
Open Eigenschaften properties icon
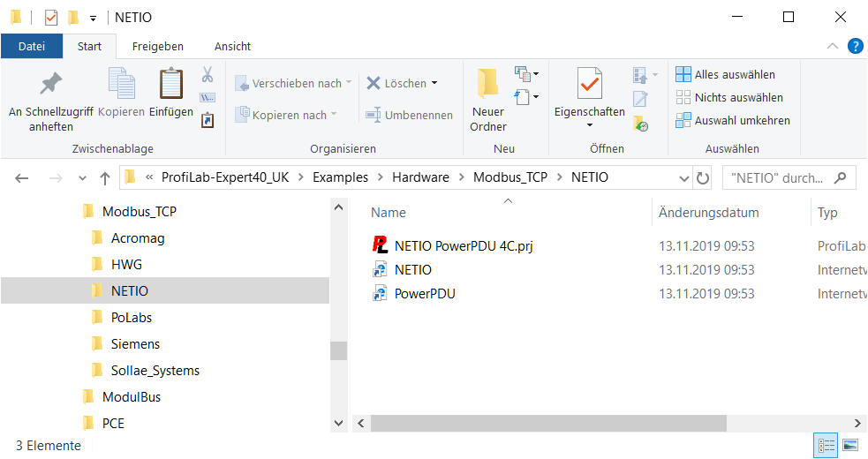point(590,83)
